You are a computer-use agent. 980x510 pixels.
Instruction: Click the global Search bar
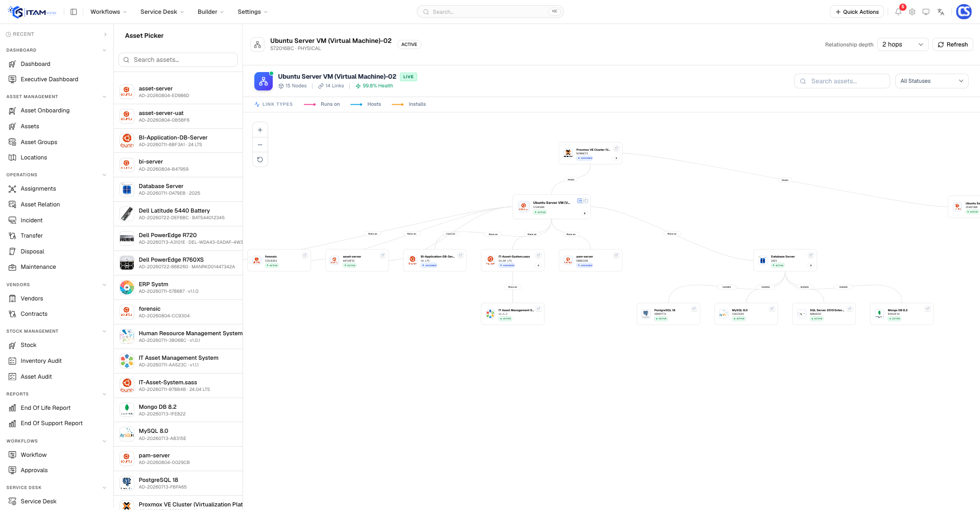(x=490, y=12)
